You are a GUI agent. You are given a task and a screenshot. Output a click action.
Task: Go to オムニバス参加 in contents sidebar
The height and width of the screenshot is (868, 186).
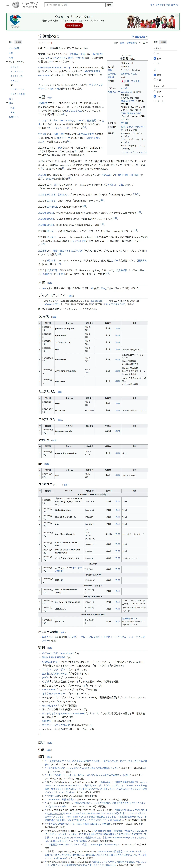click(x=18, y=94)
